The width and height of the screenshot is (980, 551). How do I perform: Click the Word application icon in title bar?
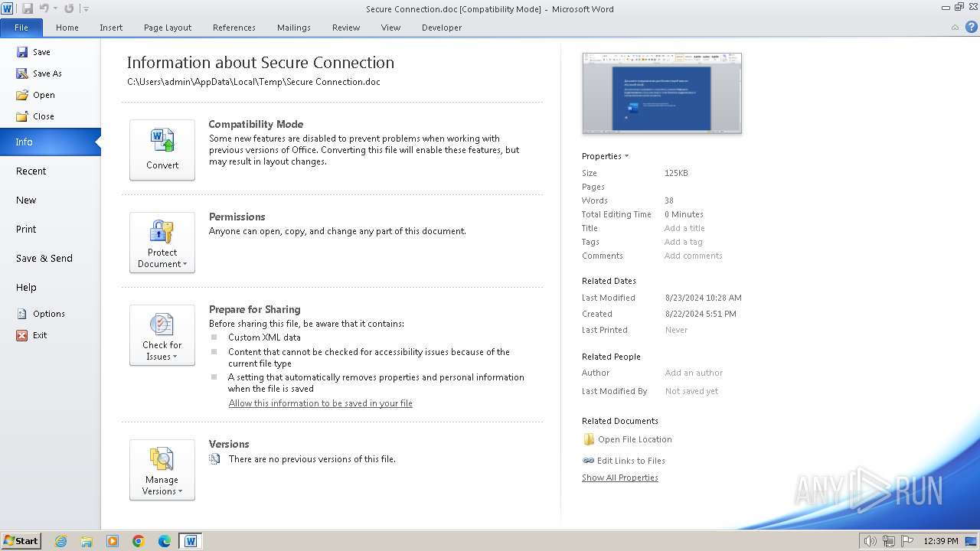(7, 8)
